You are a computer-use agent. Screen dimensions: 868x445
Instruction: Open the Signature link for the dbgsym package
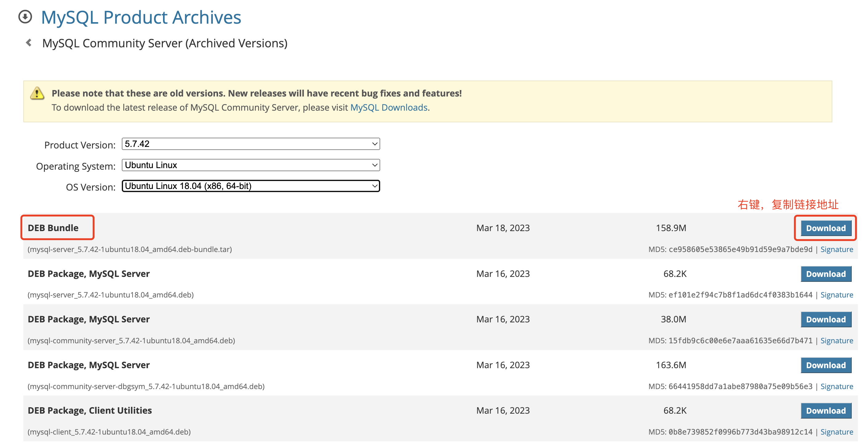836,386
